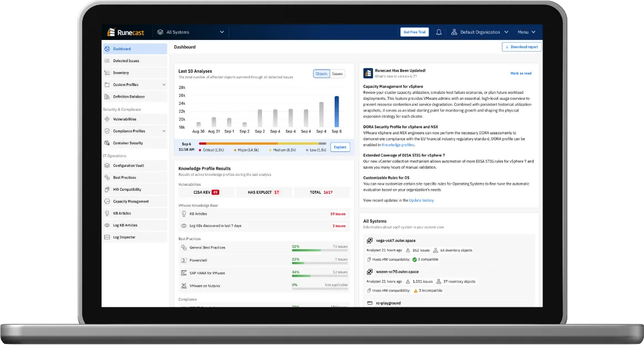
Task: Open Vulnerabilities from the sidebar icon
Action: [107, 119]
